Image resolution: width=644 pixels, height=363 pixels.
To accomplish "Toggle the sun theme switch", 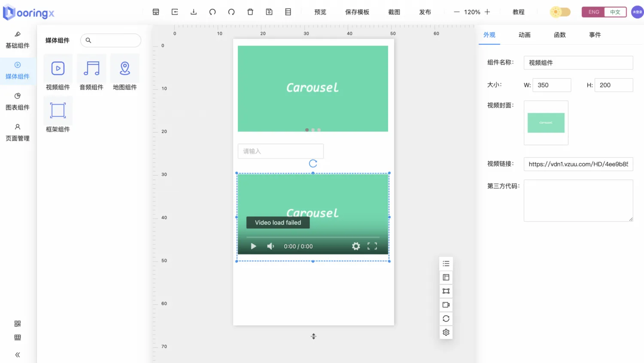I will [x=560, y=12].
